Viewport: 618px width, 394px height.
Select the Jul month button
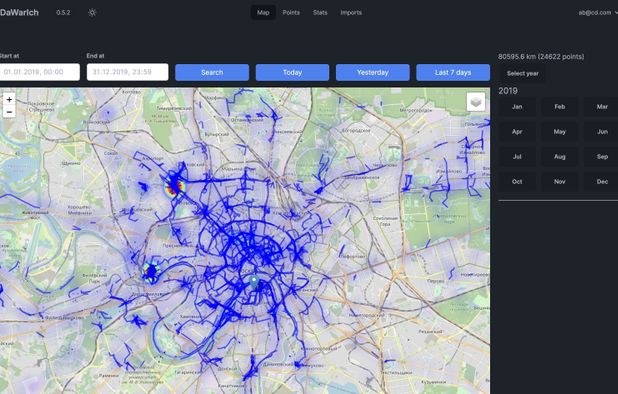pos(517,157)
